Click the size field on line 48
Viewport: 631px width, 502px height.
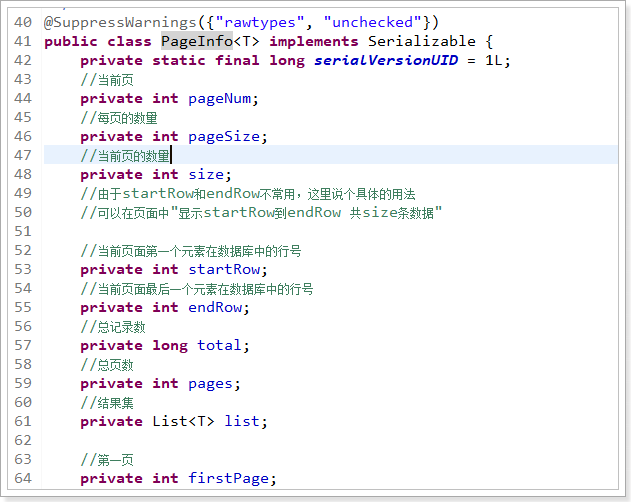click(206, 174)
